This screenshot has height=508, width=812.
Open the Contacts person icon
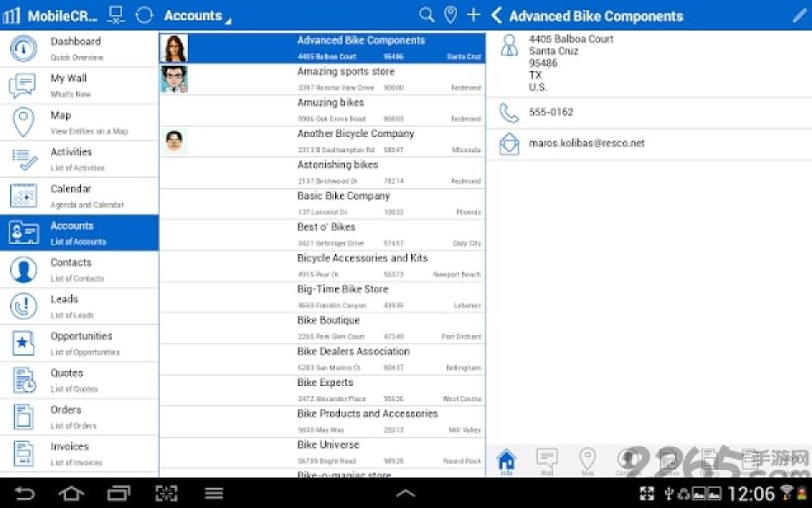coord(24,269)
